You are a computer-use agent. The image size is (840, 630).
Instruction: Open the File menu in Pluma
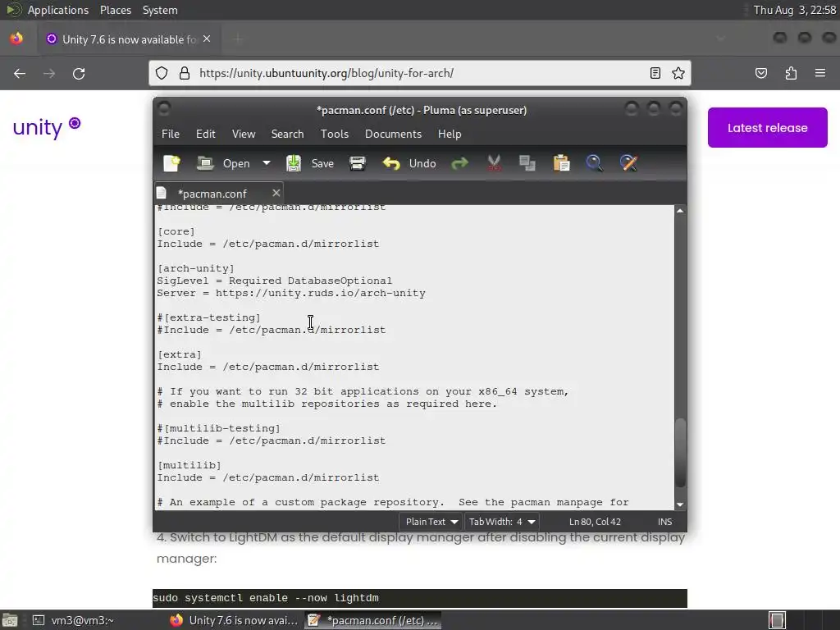(171, 134)
